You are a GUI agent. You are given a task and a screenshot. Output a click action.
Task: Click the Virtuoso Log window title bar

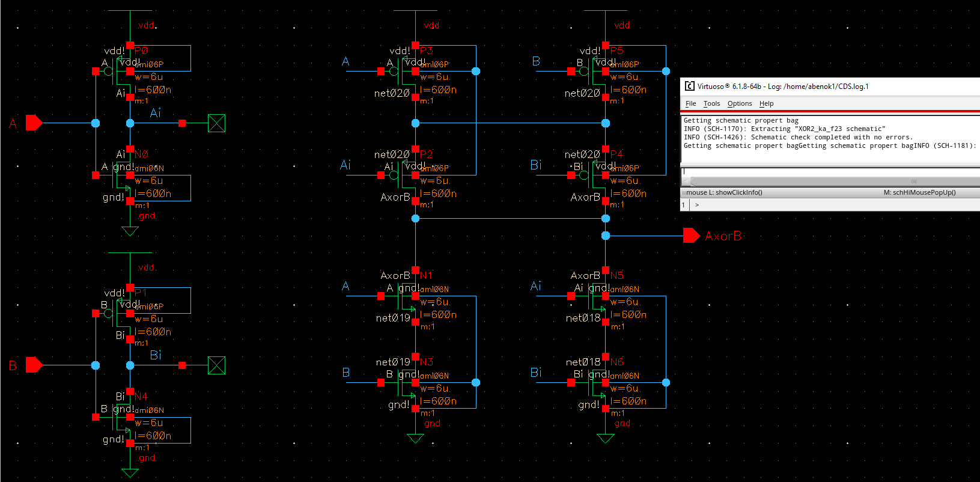point(830,86)
